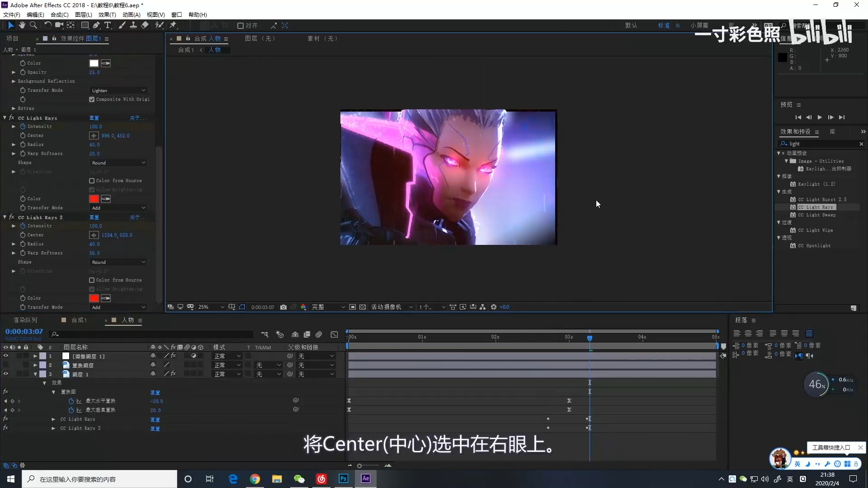Open the Transfer Mode Lighten dropdown
The height and width of the screenshot is (488, 868).
(x=118, y=90)
